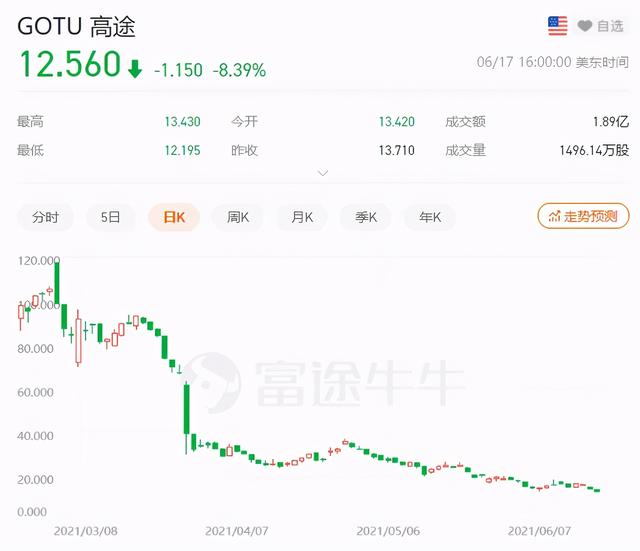The image size is (640, 551).
Task: Click the 20.000 y-axis label
Action: (x=36, y=480)
